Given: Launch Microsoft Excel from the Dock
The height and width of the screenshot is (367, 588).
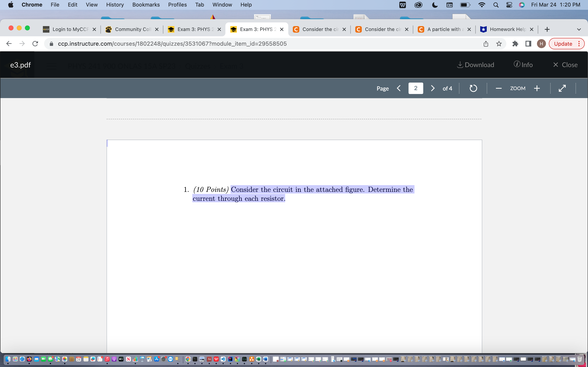Looking at the screenshot, I should (258, 359).
